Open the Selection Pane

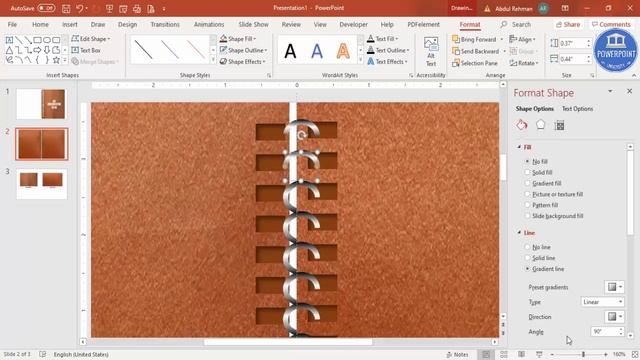pos(475,63)
